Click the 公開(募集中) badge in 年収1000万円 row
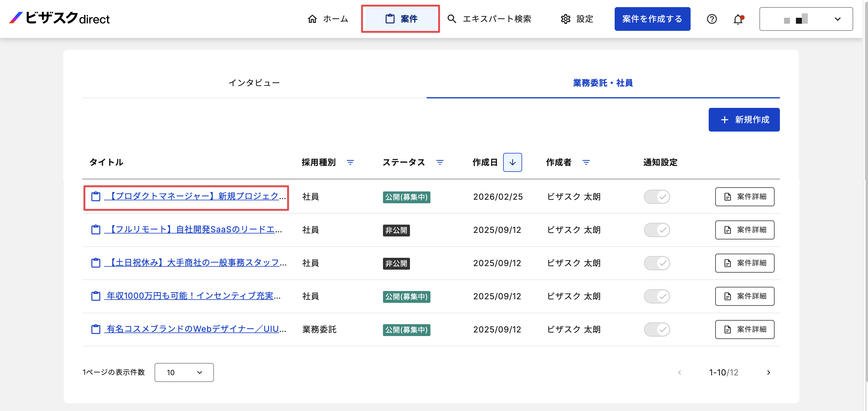The image size is (868, 411). pos(406,297)
